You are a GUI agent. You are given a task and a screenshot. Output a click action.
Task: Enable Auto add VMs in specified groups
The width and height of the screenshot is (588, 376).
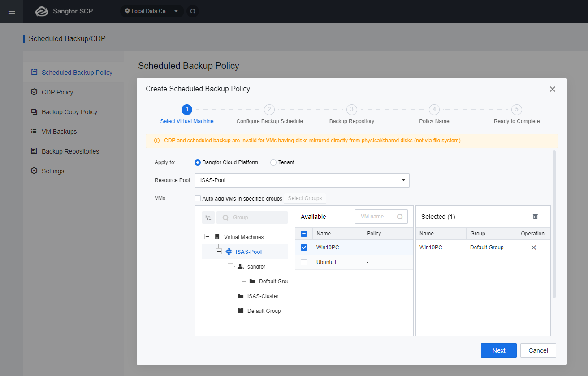click(198, 198)
